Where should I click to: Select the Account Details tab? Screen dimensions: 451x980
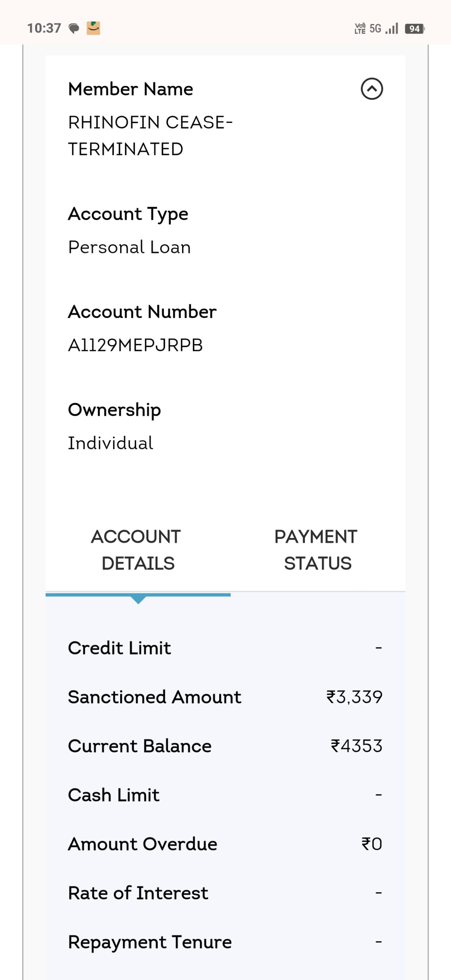click(138, 550)
